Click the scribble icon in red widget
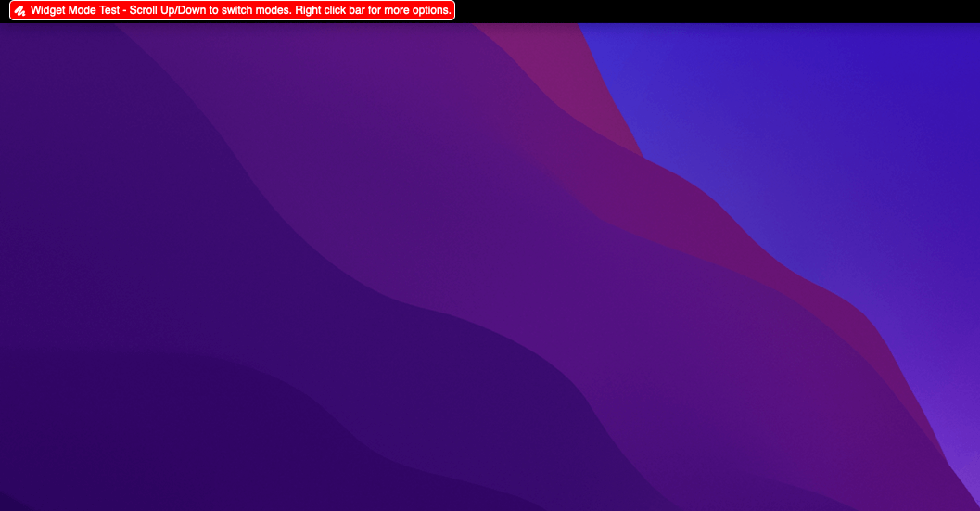980x511 pixels. pyautogui.click(x=20, y=10)
